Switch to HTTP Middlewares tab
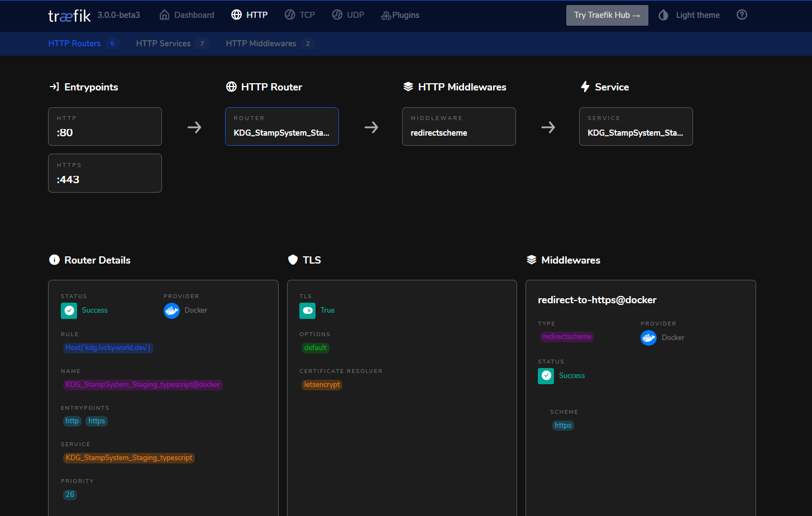 coord(261,44)
